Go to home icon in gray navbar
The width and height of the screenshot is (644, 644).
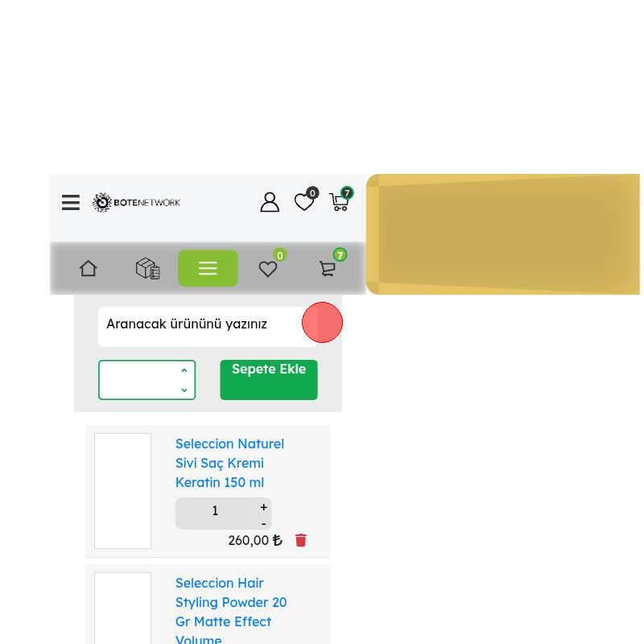click(x=89, y=269)
